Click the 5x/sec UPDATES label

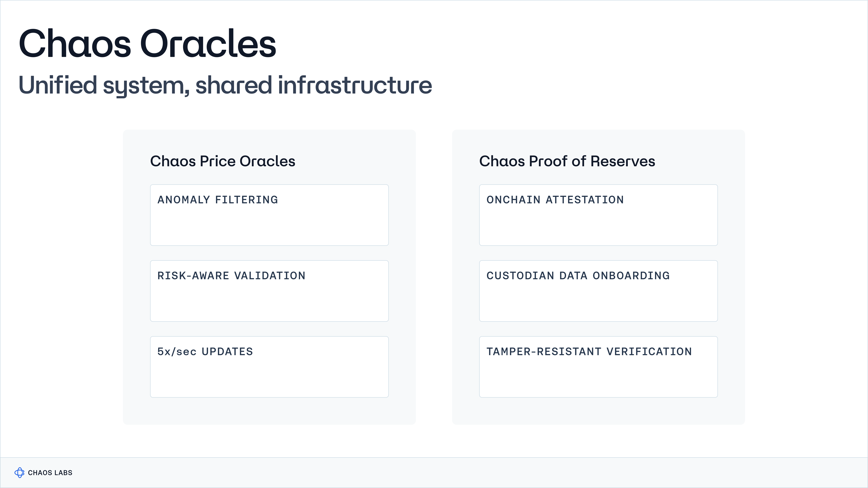(x=205, y=352)
